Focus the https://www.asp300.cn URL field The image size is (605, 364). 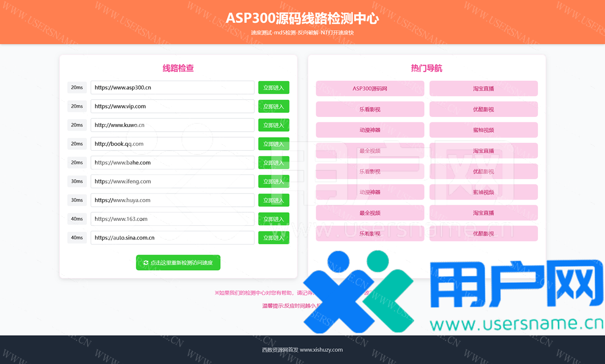click(172, 88)
